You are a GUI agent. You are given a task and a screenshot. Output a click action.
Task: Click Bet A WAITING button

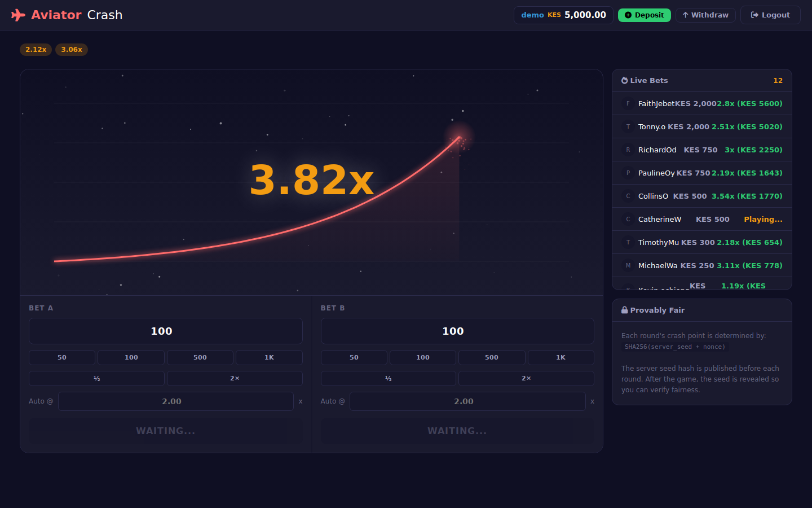tap(166, 431)
